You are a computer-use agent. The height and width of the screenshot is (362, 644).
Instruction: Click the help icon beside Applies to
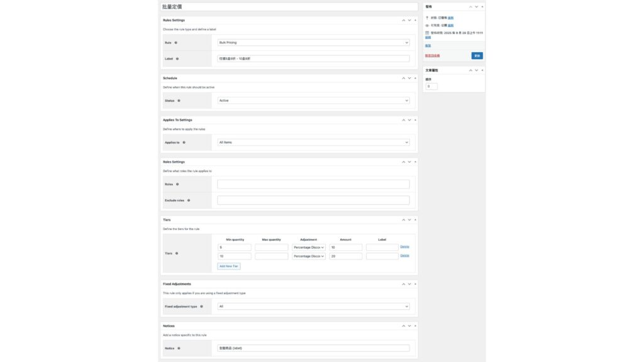tap(184, 143)
